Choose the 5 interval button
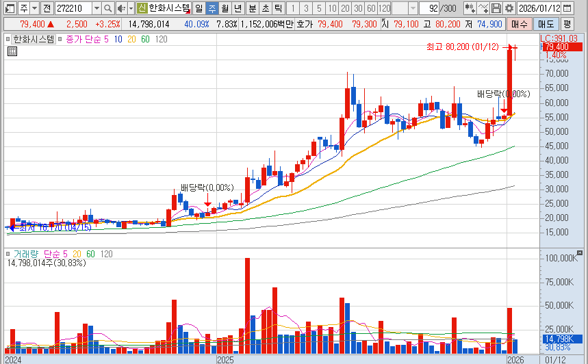Screen dimensions: 588x364 (x=319, y=8)
